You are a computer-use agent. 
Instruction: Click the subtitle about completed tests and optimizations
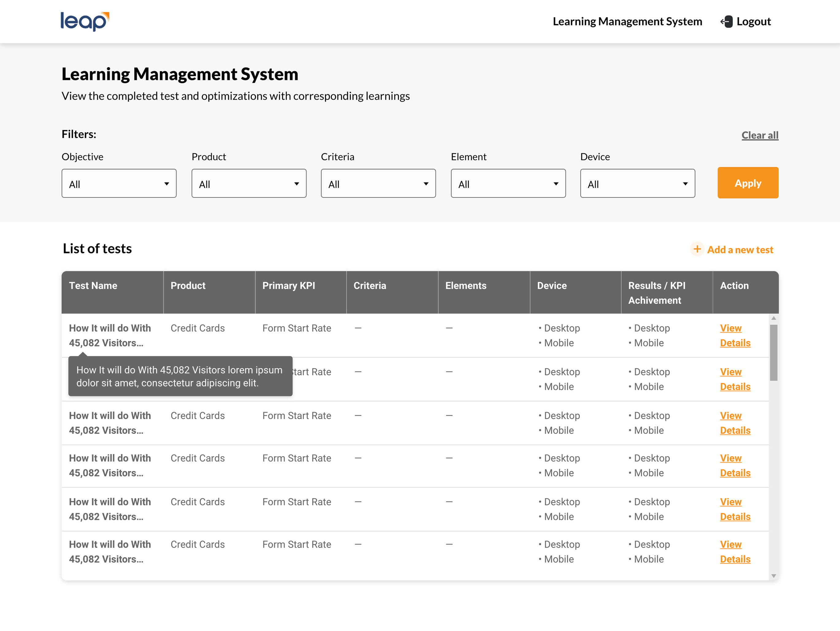(x=235, y=96)
